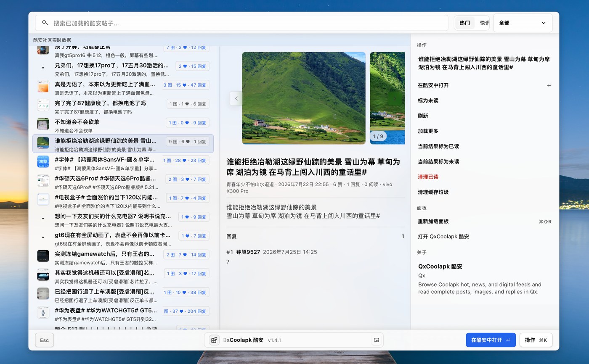The height and width of the screenshot is (364, 589).
Task: Choose 当前结果标为未读 action
Action: tap(484, 161)
